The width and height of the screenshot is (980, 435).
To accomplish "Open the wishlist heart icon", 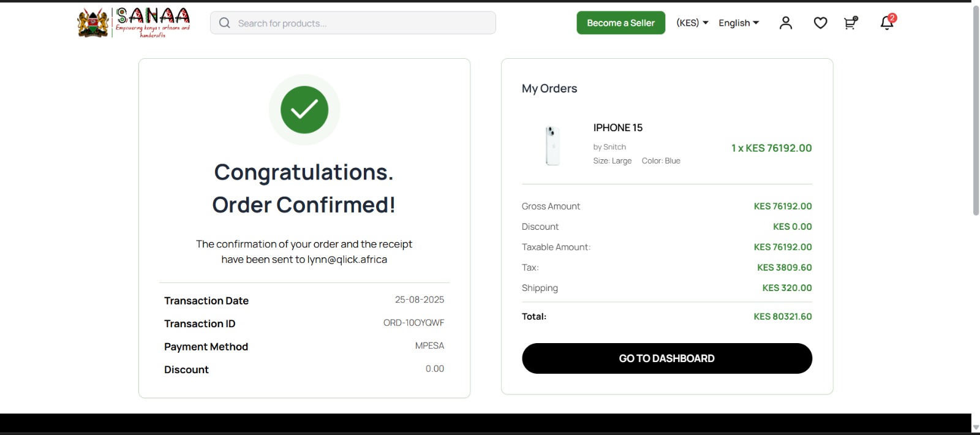I will (820, 23).
